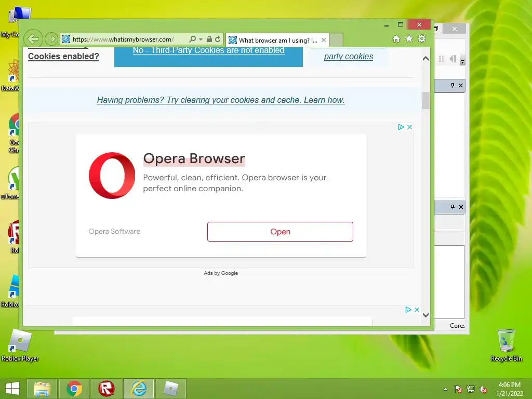The image size is (532, 399).
Task: Click the Opera logo in the ad
Action: click(x=112, y=175)
